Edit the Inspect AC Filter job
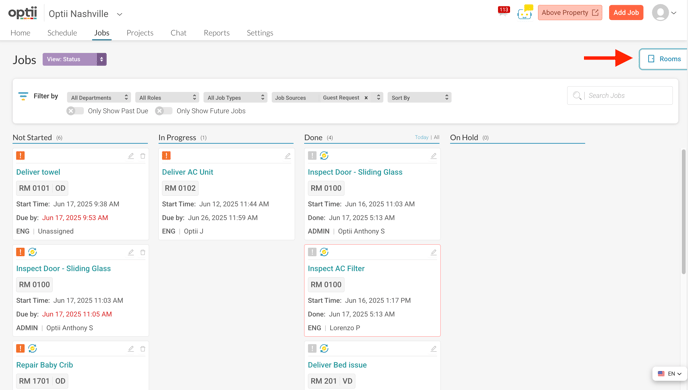Image resolution: width=688 pixels, height=390 pixels. [x=434, y=252]
